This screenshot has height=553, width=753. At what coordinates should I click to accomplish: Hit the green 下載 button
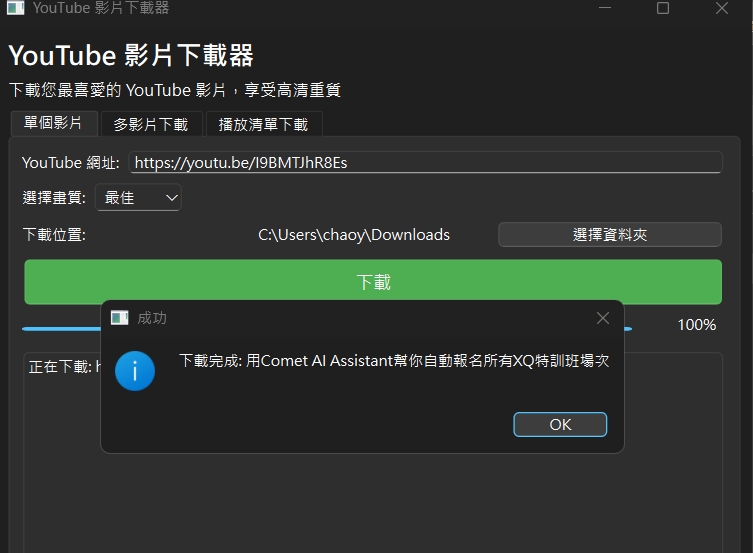tap(373, 282)
